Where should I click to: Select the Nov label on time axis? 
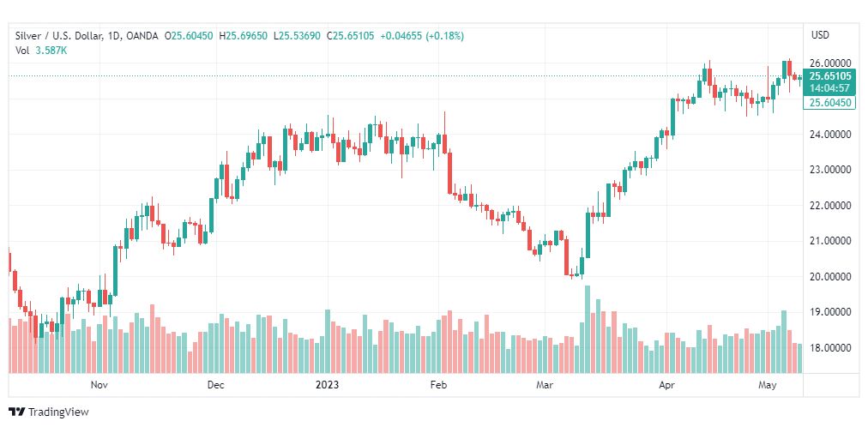(x=99, y=384)
